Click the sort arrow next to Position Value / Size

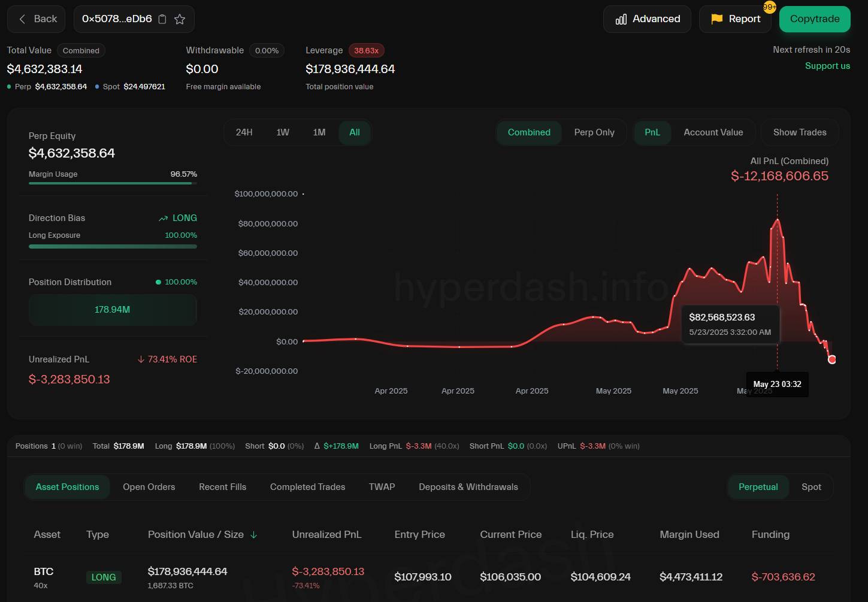tap(254, 535)
